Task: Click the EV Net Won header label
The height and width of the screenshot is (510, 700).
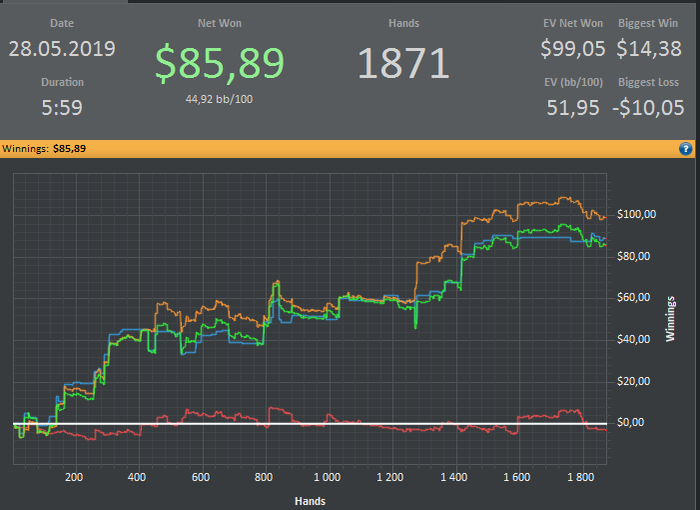Action: (x=573, y=24)
